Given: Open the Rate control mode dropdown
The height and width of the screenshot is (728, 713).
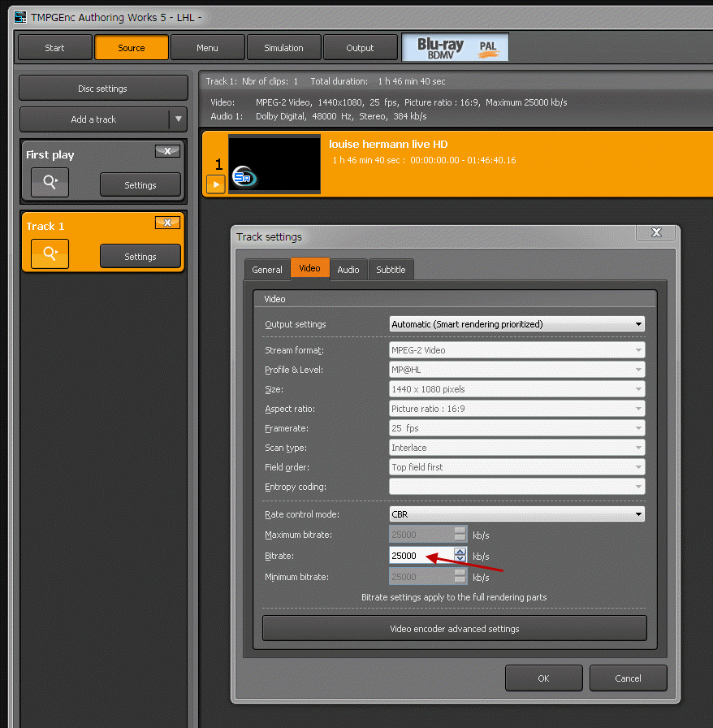Looking at the screenshot, I should (516, 514).
